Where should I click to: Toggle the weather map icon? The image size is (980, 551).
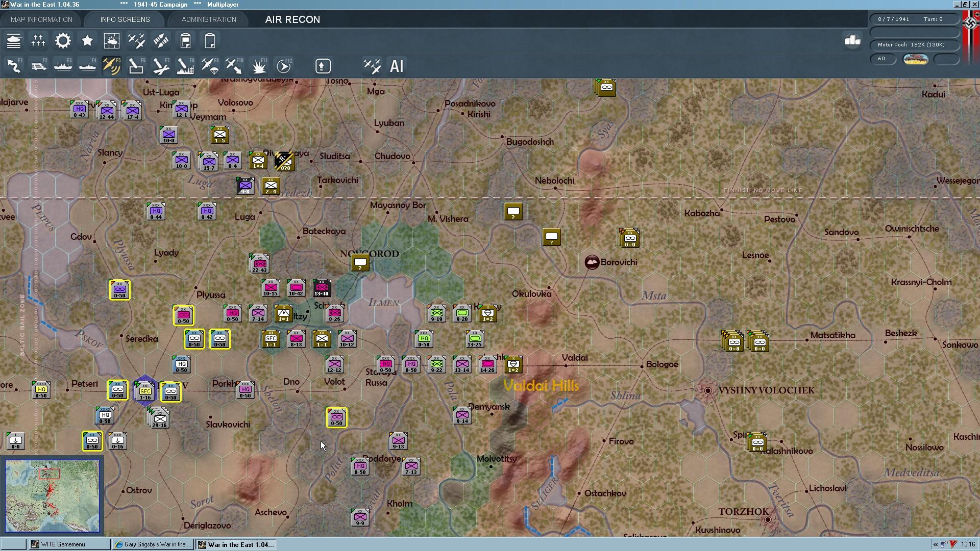point(112,41)
